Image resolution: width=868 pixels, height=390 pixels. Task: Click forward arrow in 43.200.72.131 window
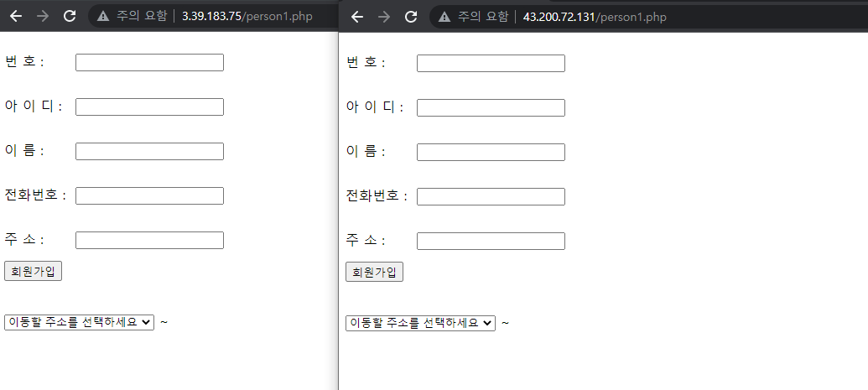383,17
